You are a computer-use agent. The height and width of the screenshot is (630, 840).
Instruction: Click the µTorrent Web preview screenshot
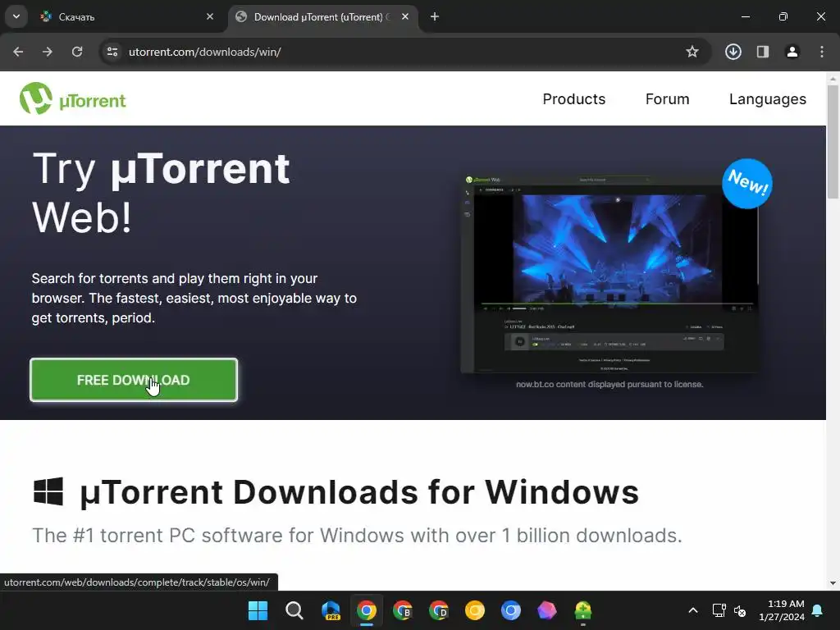click(x=609, y=273)
